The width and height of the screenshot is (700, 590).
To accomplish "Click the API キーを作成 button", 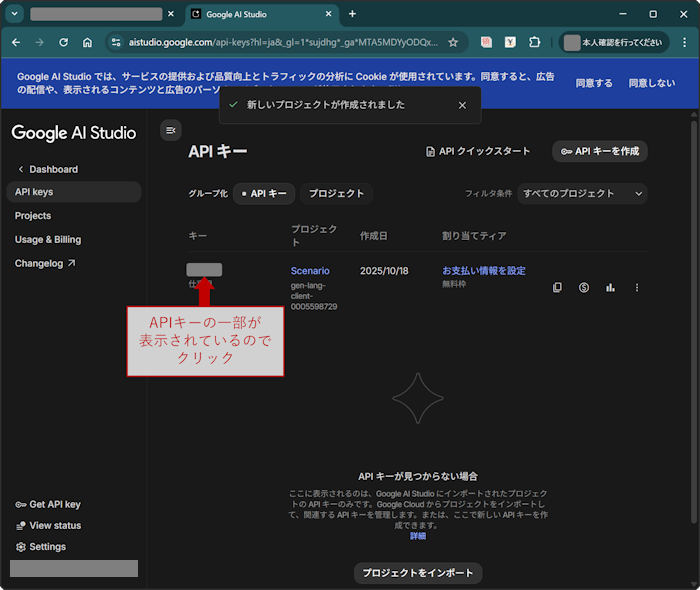I will [x=600, y=151].
